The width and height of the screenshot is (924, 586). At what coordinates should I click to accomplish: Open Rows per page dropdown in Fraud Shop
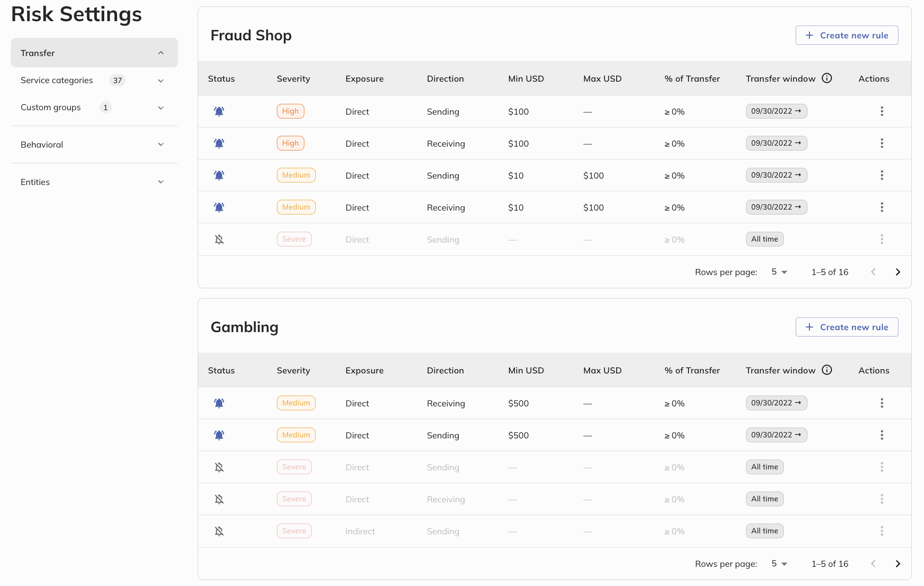tap(779, 272)
